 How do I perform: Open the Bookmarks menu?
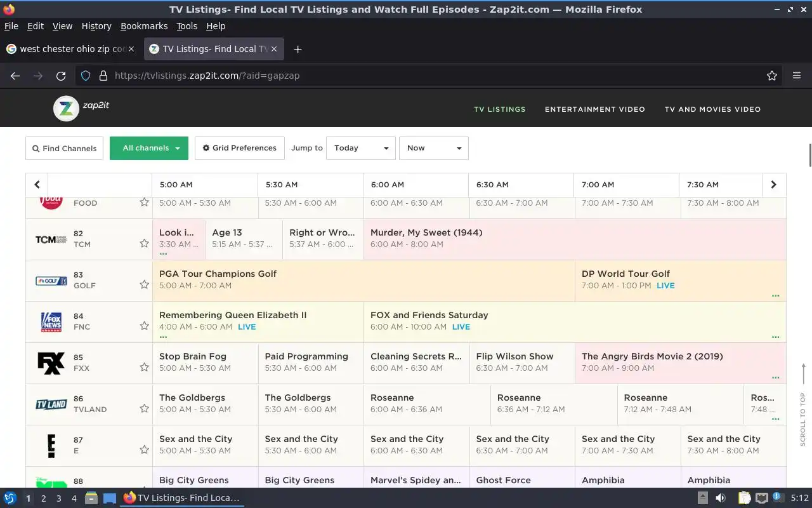(x=144, y=26)
